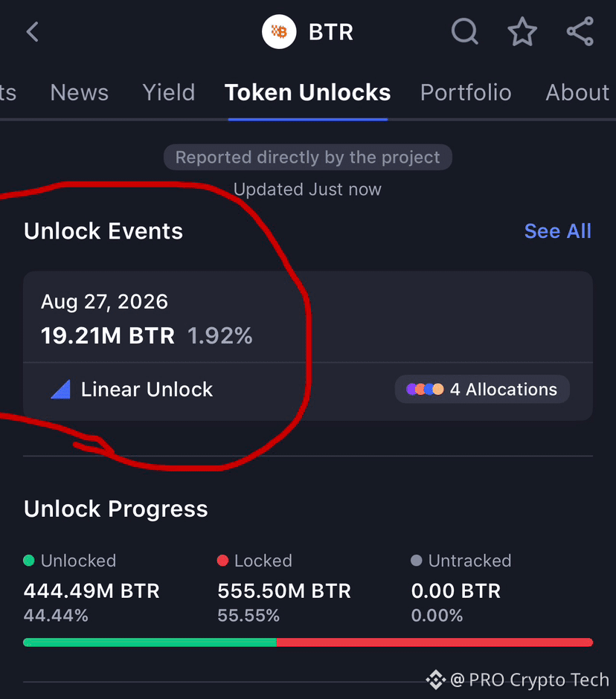
Task: Tap the share icon
Action: point(580,32)
